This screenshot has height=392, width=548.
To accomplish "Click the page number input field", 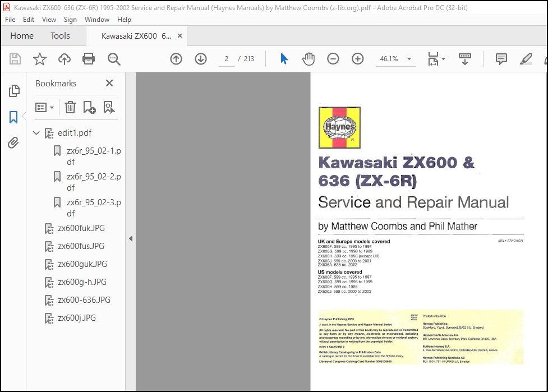I will point(227,59).
